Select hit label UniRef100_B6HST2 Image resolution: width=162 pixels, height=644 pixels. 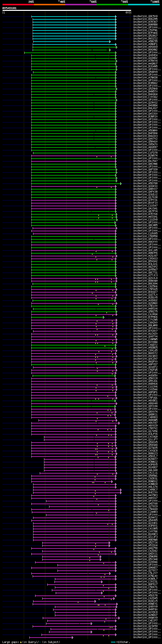145,353
